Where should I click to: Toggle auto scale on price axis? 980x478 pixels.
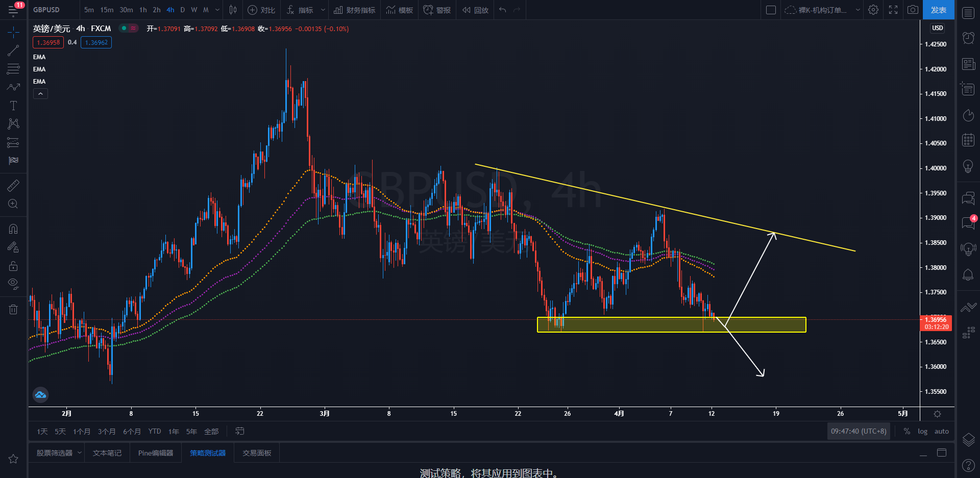(x=941, y=431)
